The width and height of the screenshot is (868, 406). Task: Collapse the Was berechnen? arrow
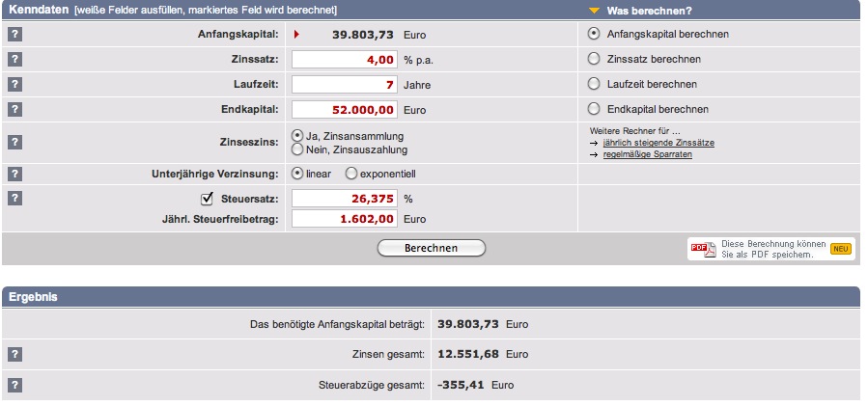click(x=595, y=11)
